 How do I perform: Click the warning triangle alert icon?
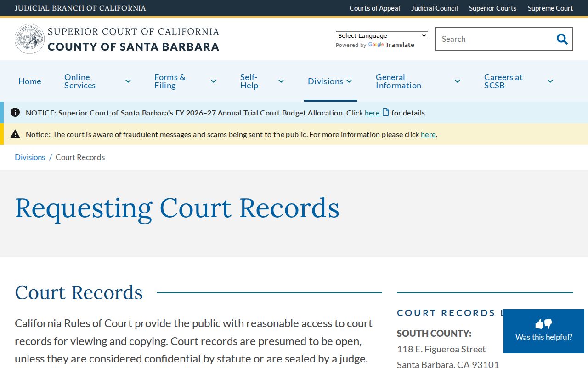click(15, 134)
